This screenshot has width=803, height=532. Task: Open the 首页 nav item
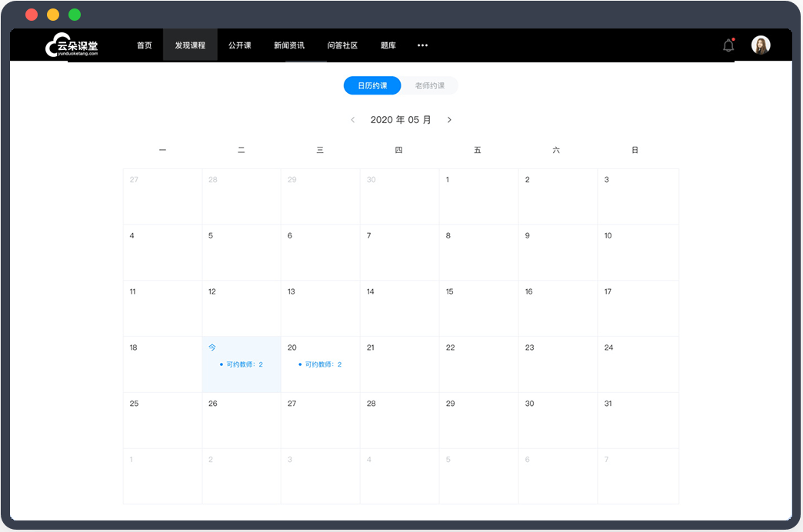click(145, 45)
